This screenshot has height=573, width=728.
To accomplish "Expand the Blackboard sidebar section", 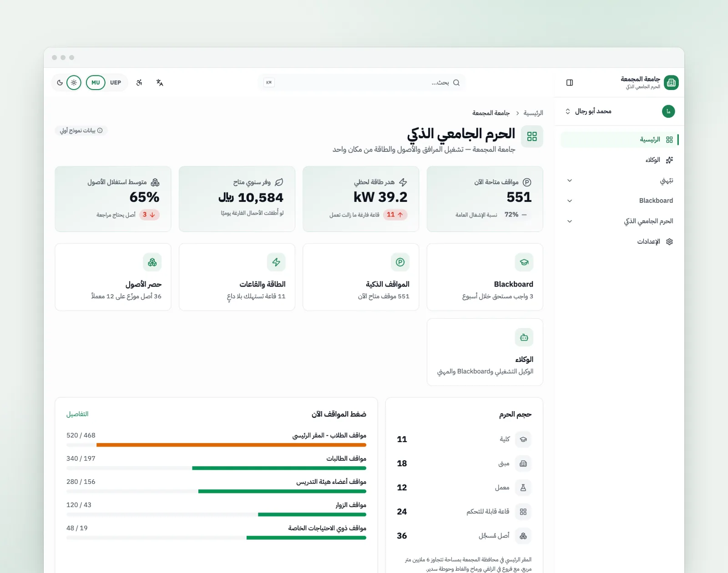I will [x=620, y=201].
